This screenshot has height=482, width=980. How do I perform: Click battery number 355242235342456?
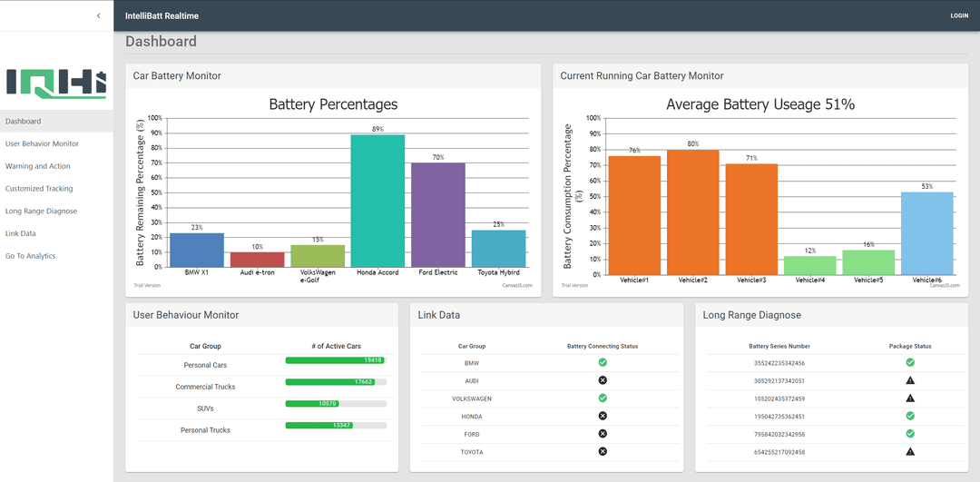click(x=779, y=362)
